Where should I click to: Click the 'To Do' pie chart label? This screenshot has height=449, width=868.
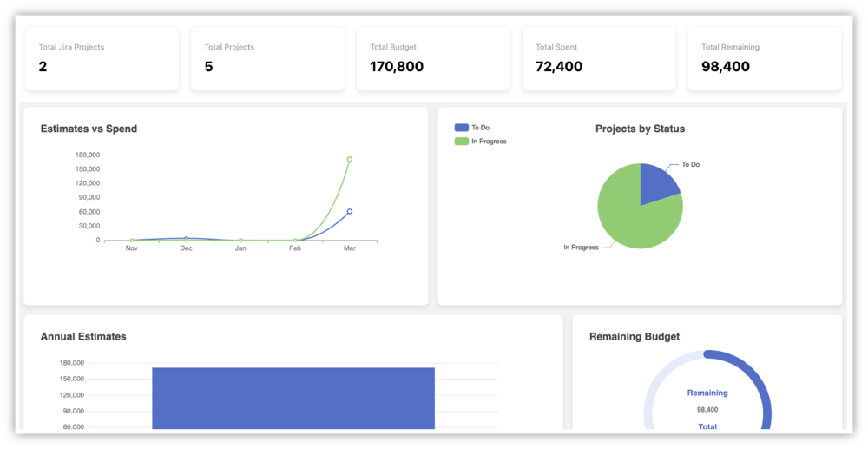(690, 164)
